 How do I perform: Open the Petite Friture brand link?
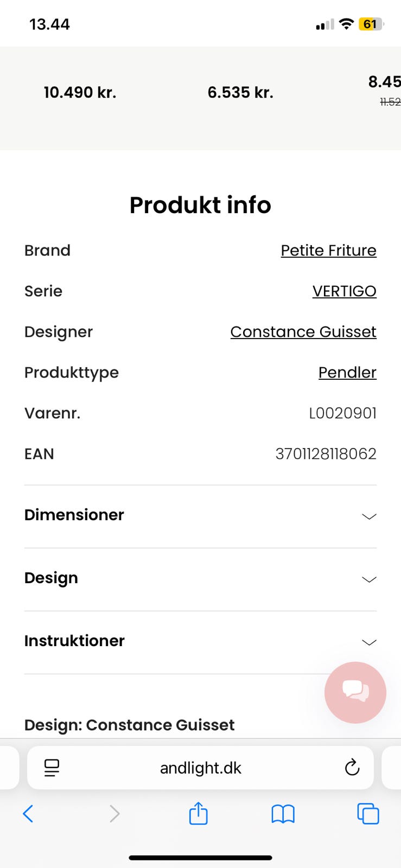[x=328, y=251]
